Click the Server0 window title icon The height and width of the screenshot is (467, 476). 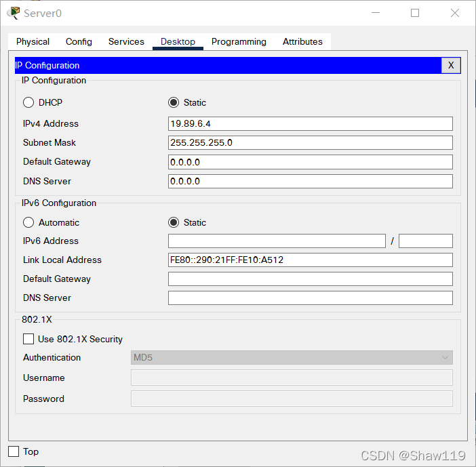[13, 13]
